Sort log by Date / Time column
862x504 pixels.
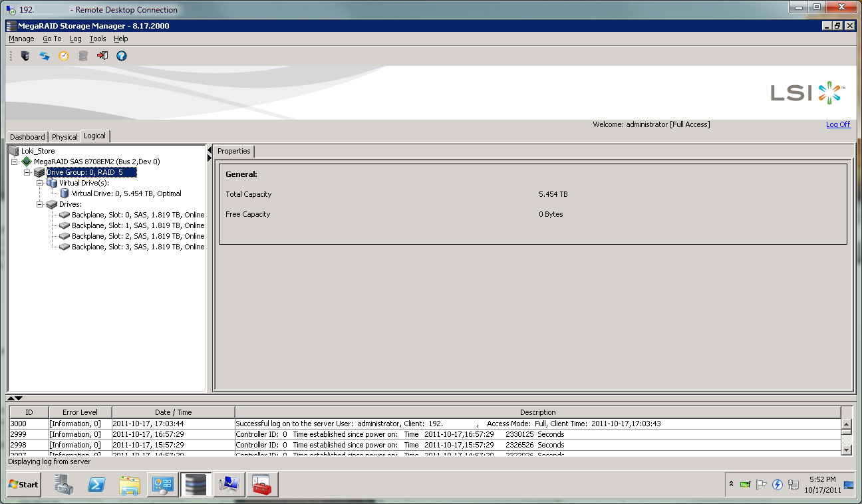(174, 412)
